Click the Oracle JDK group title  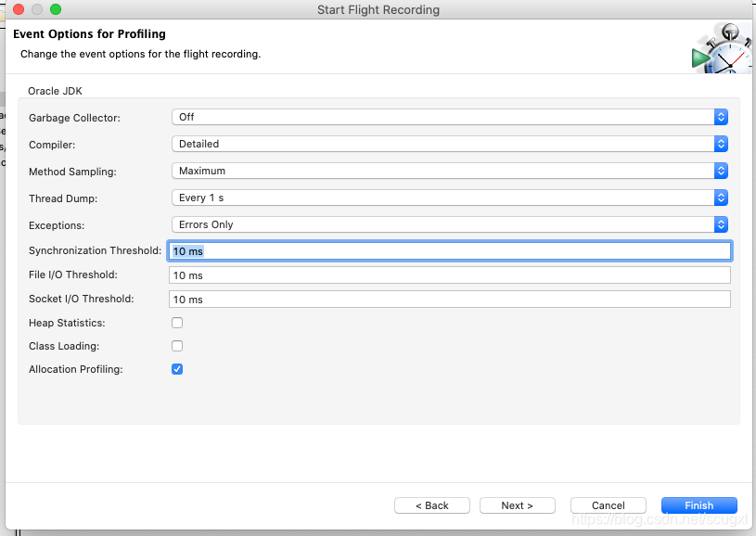55,91
